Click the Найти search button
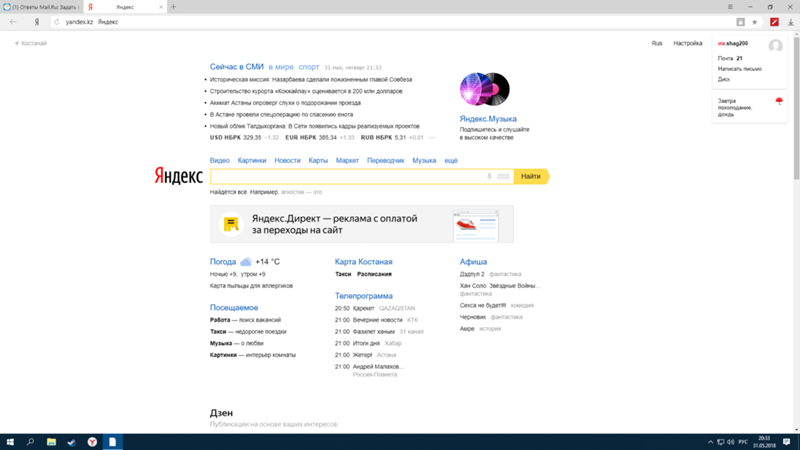This screenshot has height=450, width=800. click(531, 177)
